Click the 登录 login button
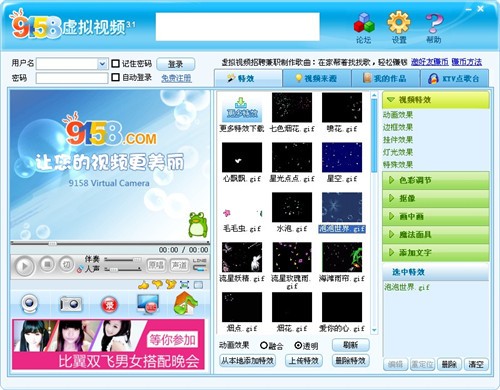500x390 pixels. pyautogui.click(x=176, y=64)
